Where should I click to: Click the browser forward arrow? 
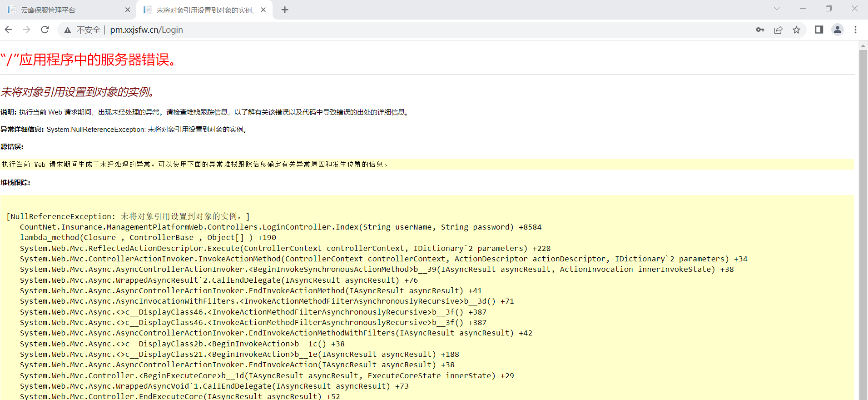[x=27, y=30]
